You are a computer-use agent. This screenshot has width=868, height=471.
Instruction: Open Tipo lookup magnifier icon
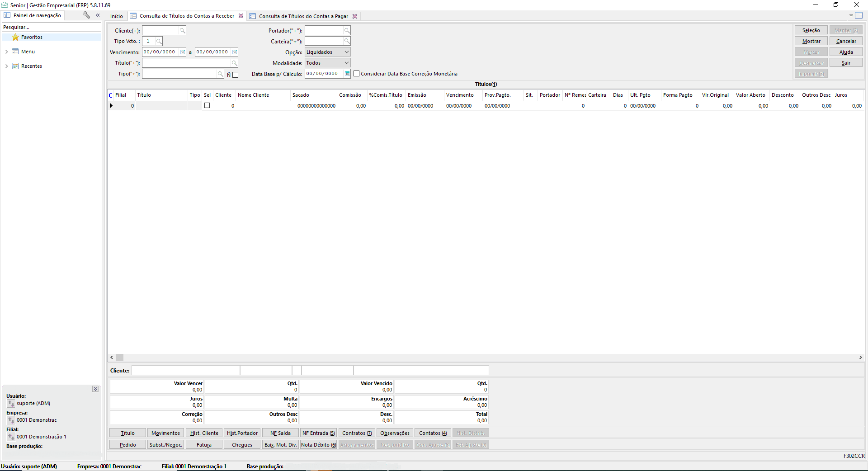[x=220, y=74]
